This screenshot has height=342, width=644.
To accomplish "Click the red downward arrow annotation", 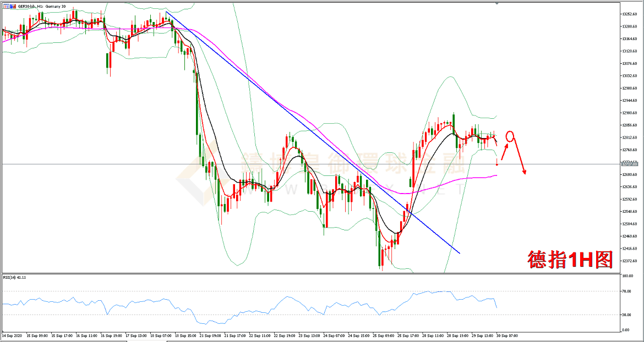I will pos(520,160).
